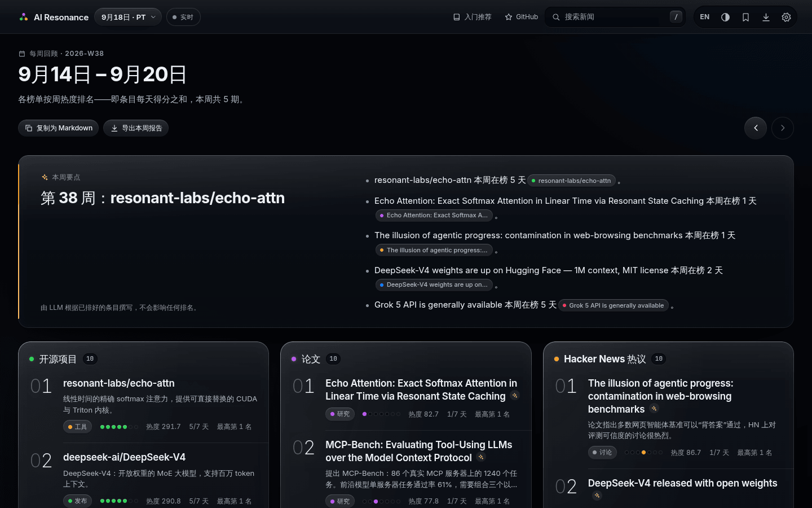Toggle the 实时 live indicator

(183, 17)
